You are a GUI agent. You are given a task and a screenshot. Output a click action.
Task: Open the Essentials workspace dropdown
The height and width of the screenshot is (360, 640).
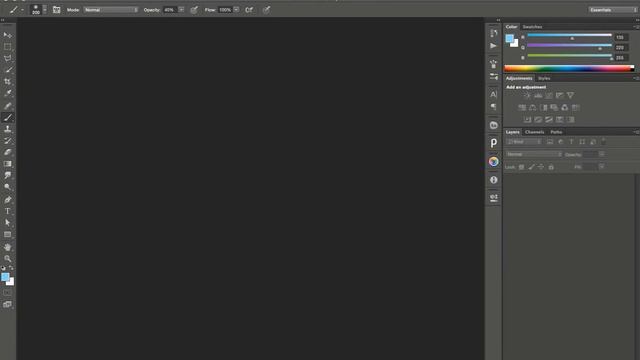coord(613,10)
